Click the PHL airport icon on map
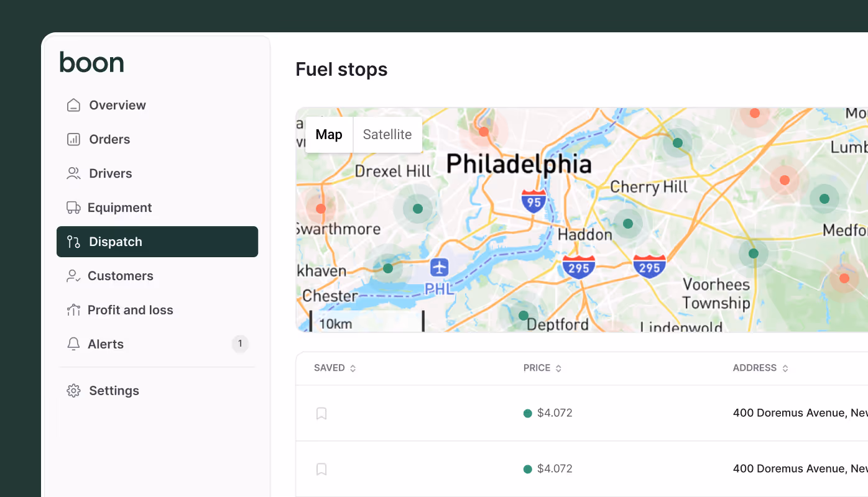The width and height of the screenshot is (868, 497). click(440, 268)
